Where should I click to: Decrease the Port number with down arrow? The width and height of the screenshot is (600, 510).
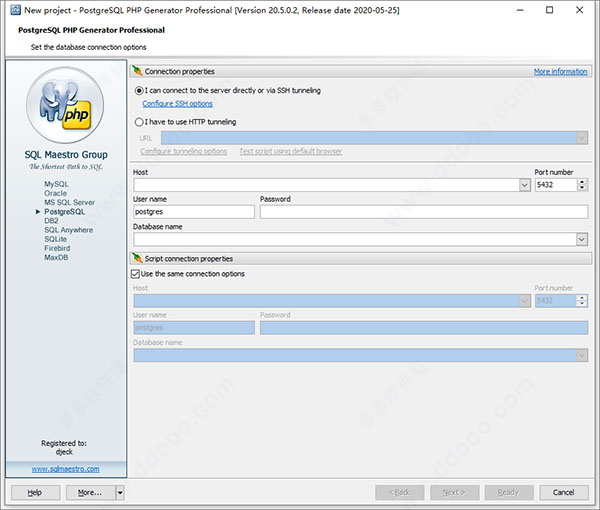point(582,188)
